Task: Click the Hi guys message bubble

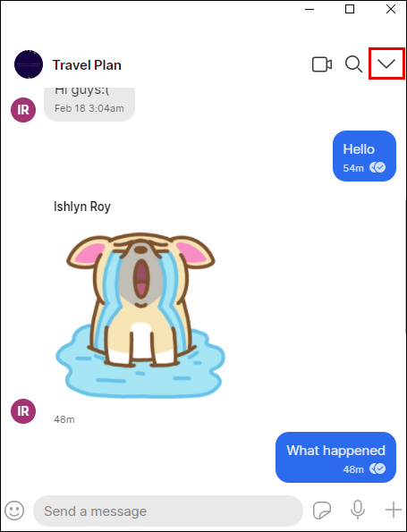Action: coord(89,104)
